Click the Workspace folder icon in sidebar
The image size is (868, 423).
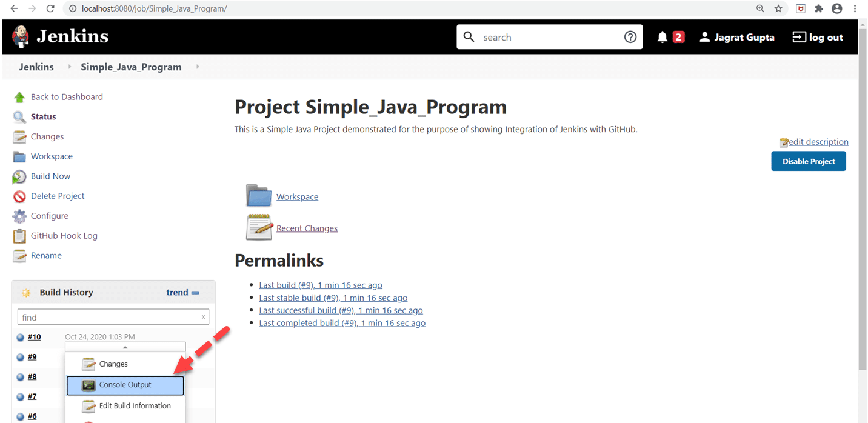[19, 156]
